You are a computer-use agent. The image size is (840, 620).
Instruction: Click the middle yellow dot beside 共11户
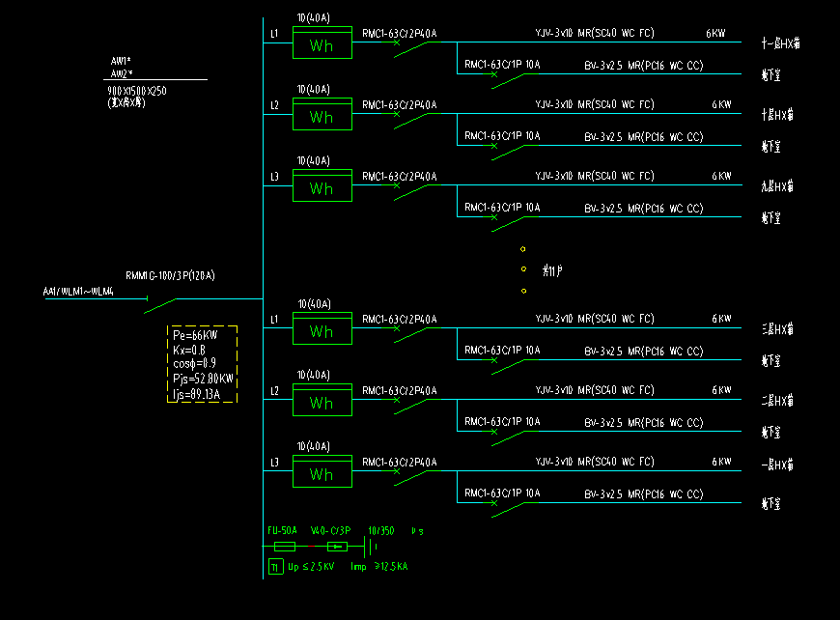click(x=523, y=269)
